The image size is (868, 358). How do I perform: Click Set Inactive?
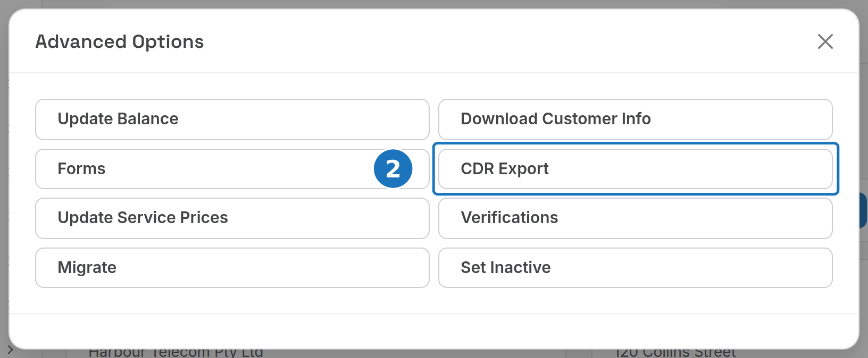tap(636, 268)
